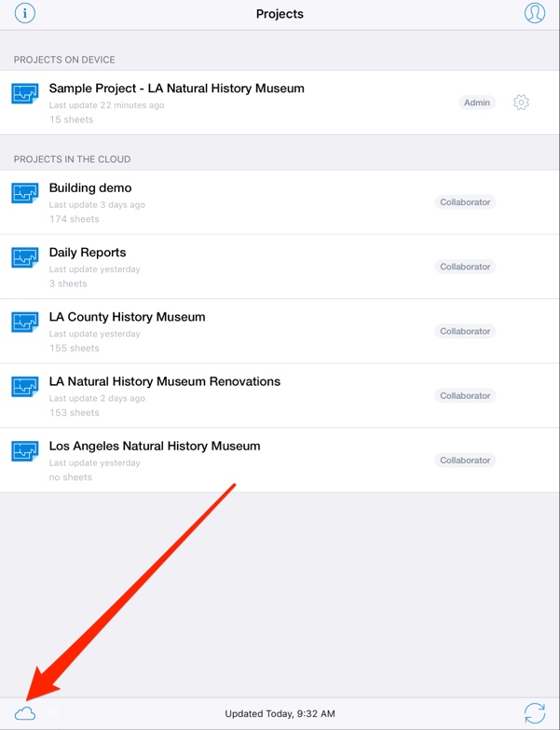This screenshot has width=560, height=730.
Task: Click the '174 sheets' text
Action: coord(74,219)
